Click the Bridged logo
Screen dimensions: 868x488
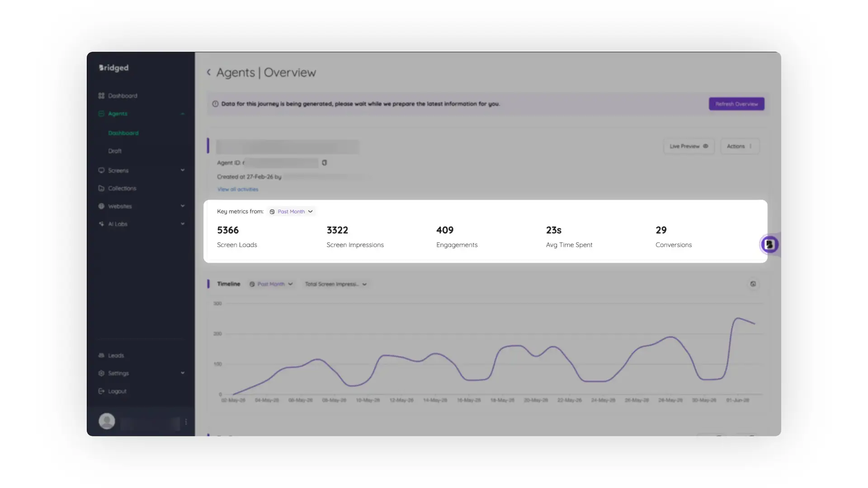(114, 68)
